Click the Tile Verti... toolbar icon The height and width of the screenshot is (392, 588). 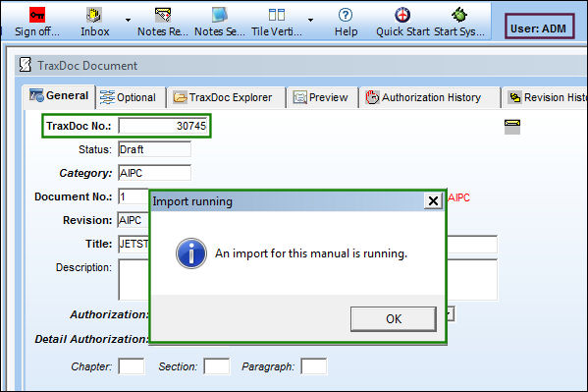point(277,15)
